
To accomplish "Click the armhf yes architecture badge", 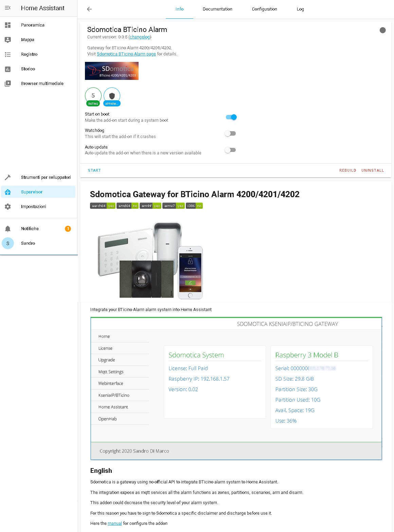I will pos(150,206).
